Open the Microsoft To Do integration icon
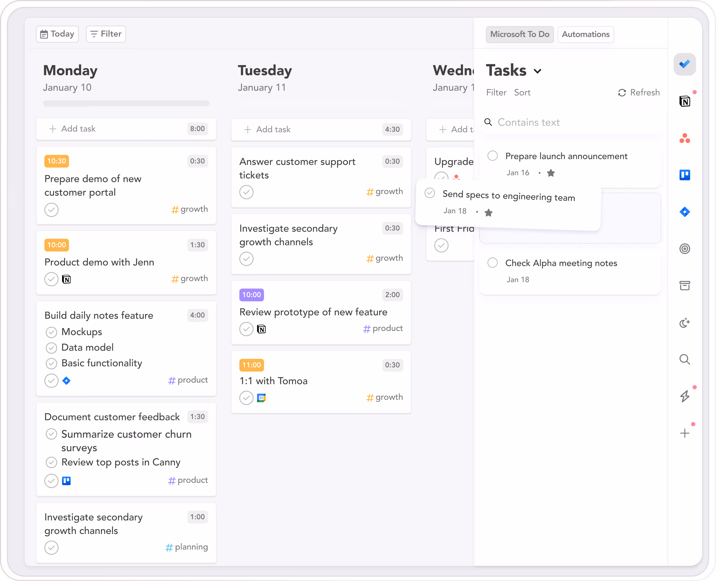This screenshot has width=728, height=581. coord(684,64)
